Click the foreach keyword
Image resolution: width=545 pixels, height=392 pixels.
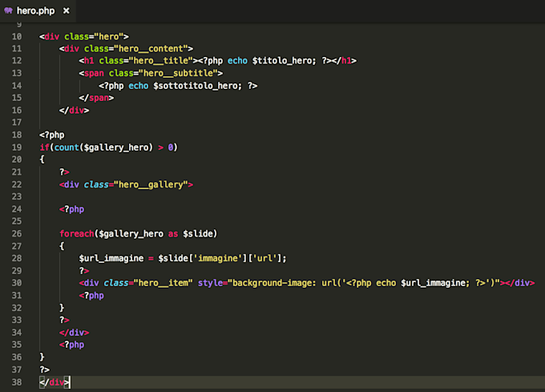tap(76, 233)
